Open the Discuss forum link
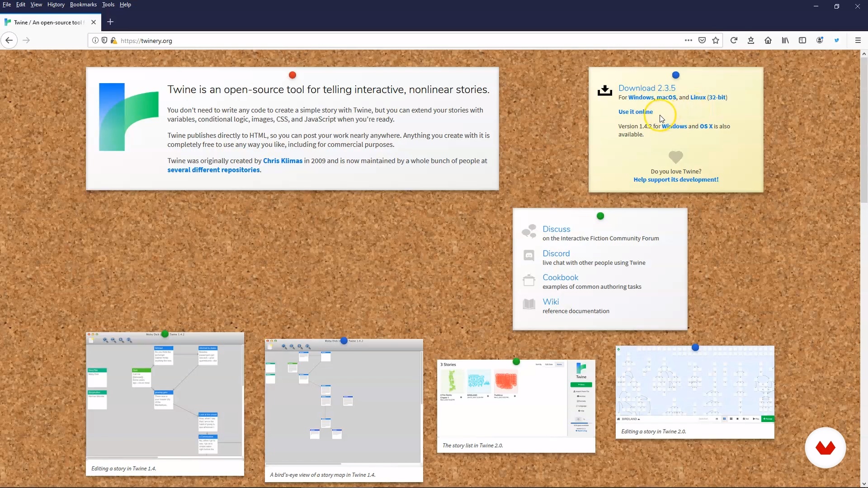The image size is (868, 488). coord(556,229)
